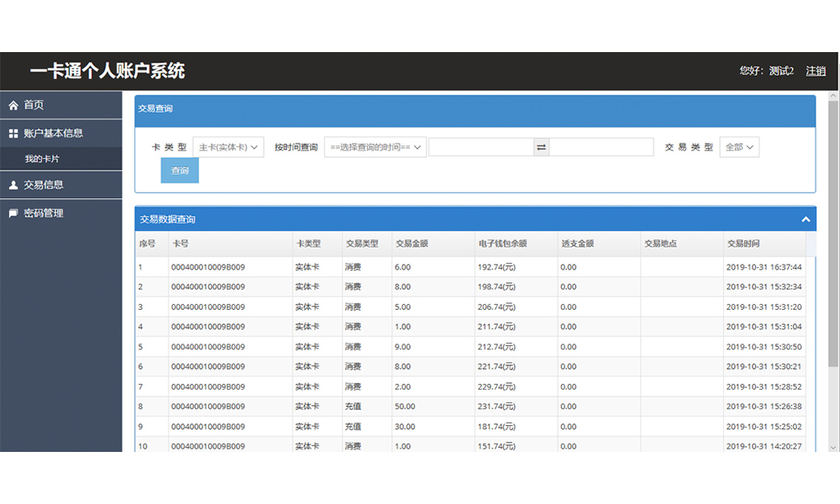The width and height of the screenshot is (840, 504).
Task: Select the row with 充值 amount 50.00
Action: pyautogui.click(x=470, y=407)
